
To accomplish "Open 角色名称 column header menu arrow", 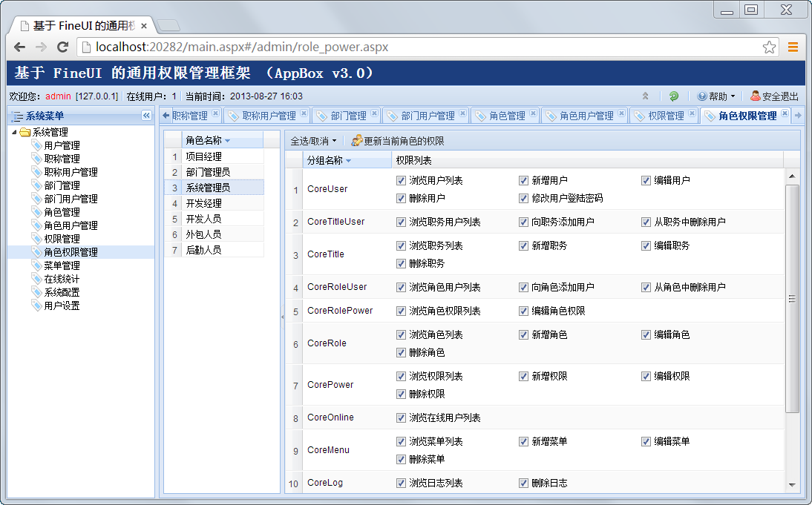I will 227,141.
